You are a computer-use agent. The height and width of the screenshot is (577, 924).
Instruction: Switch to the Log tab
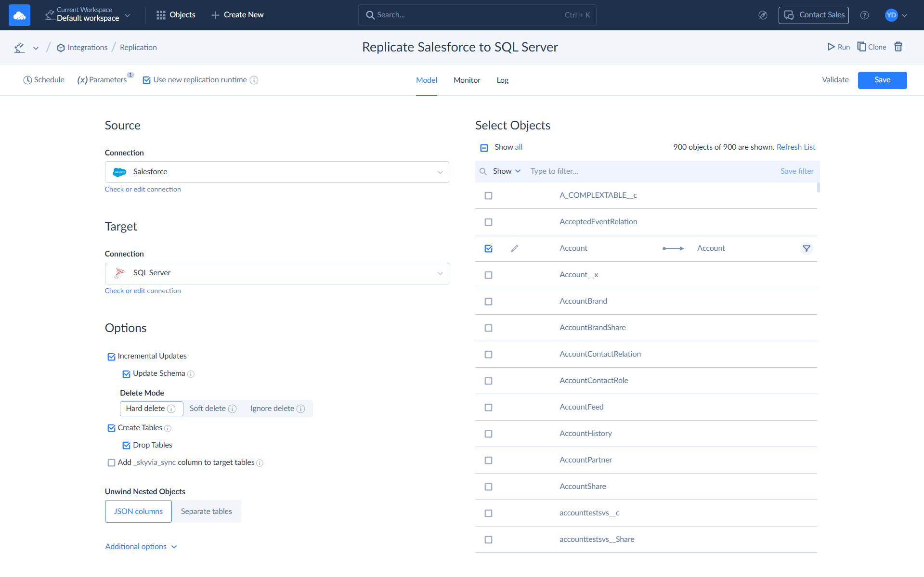pyautogui.click(x=503, y=80)
